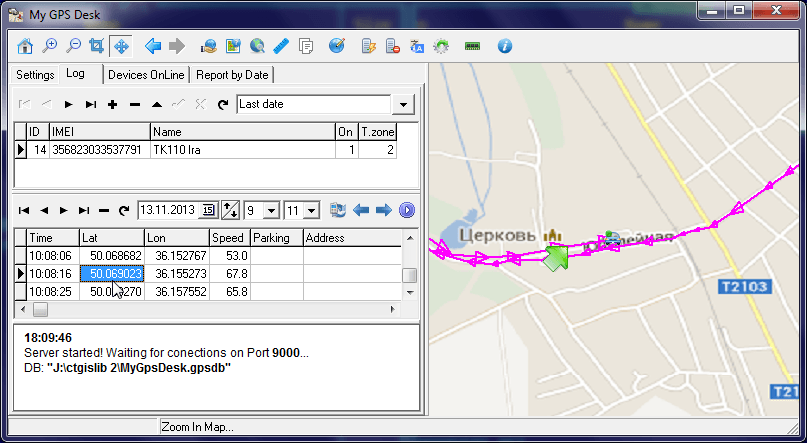The image size is (807, 443).
Task: Open the blue info icon
Action: pos(504,46)
